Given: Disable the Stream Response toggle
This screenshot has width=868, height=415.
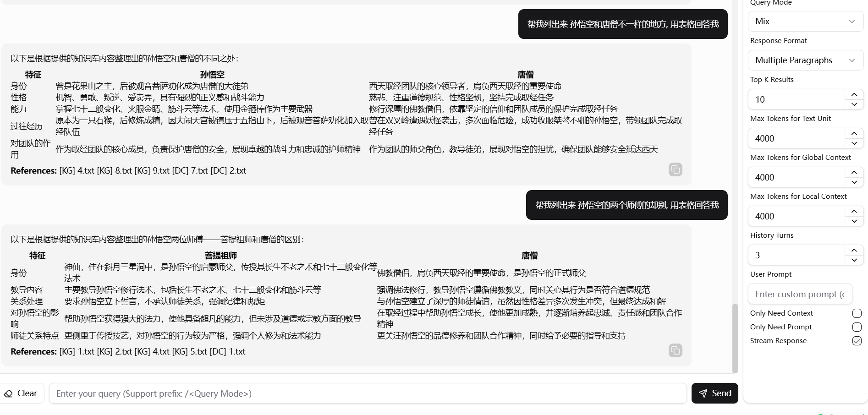Looking at the screenshot, I should [x=857, y=341].
